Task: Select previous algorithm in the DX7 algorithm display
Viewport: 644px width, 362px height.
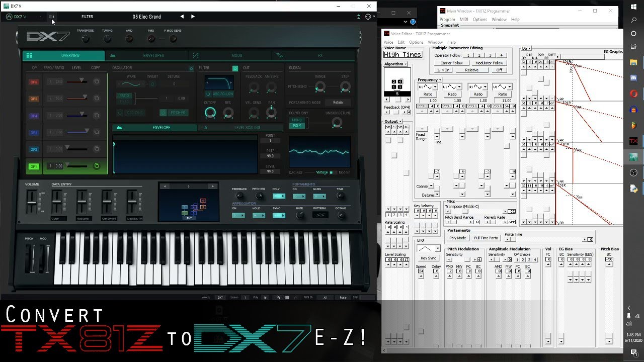Action: point(165,186)
